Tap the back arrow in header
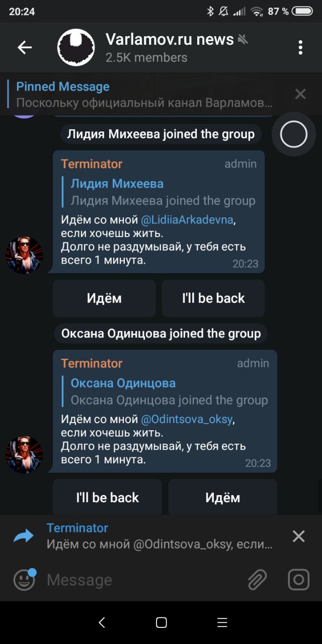Viewport: 322px width, 644px height. pos(24,48)
